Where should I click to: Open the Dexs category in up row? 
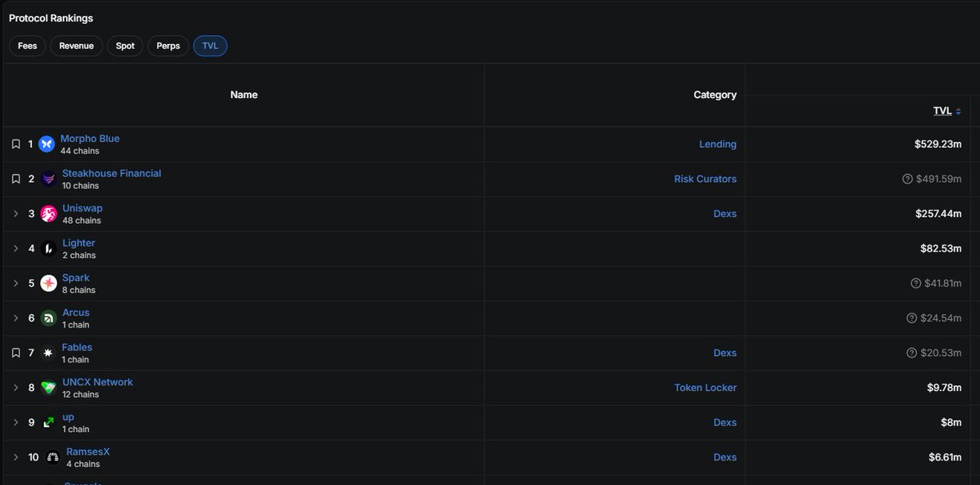point(725,422)
